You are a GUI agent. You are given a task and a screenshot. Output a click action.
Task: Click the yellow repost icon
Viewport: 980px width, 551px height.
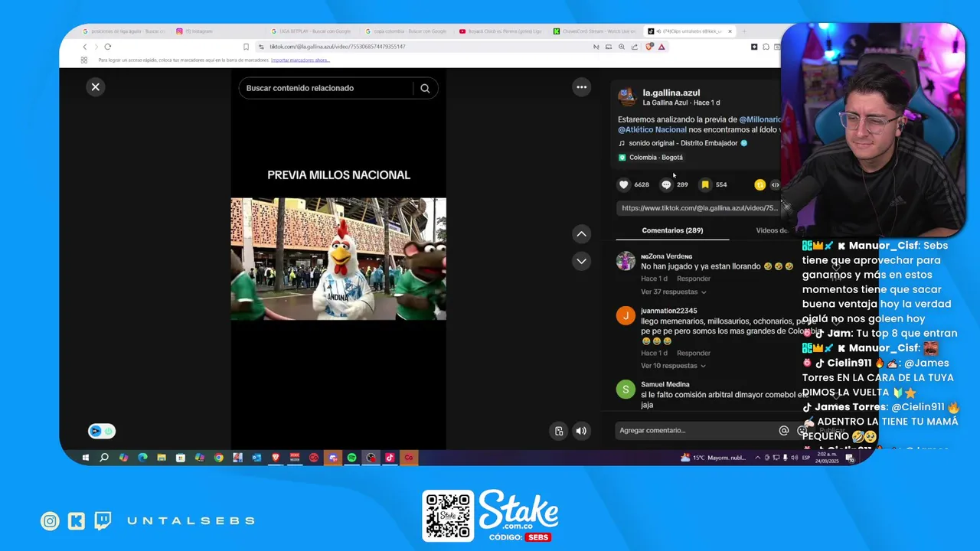(x=759, y=184)
